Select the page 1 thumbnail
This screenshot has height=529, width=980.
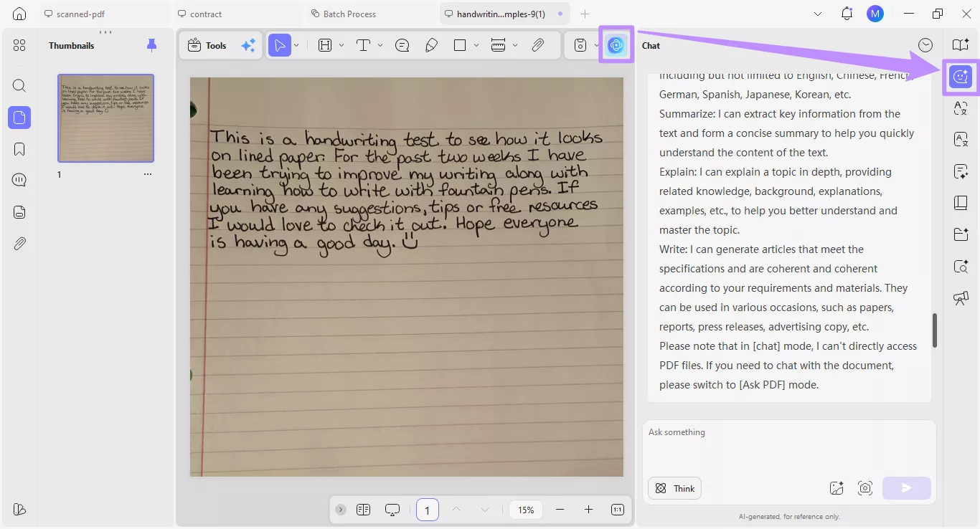pyautogui.click(x=105, y=118)
